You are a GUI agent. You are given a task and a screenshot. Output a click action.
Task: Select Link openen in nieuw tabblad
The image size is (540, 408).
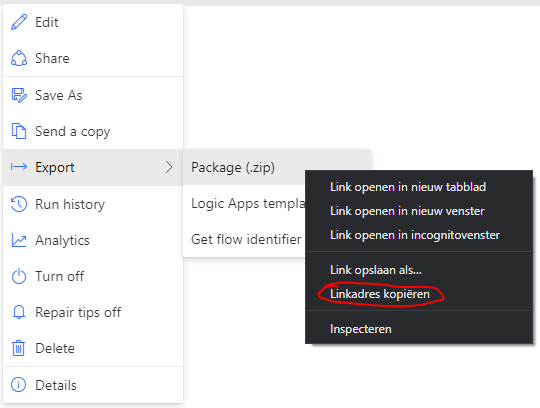pyautogui.click(x=408, y=187)
